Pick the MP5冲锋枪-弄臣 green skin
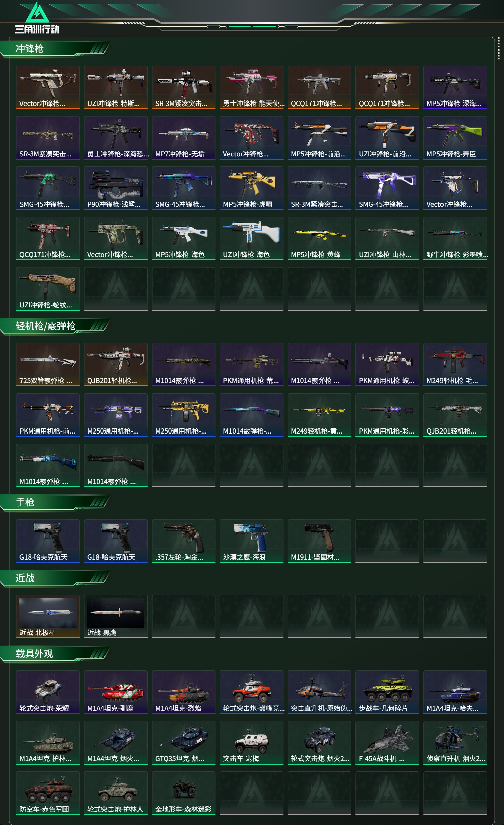504x825 pixels. pyautogui.click(x=455, y=138)
